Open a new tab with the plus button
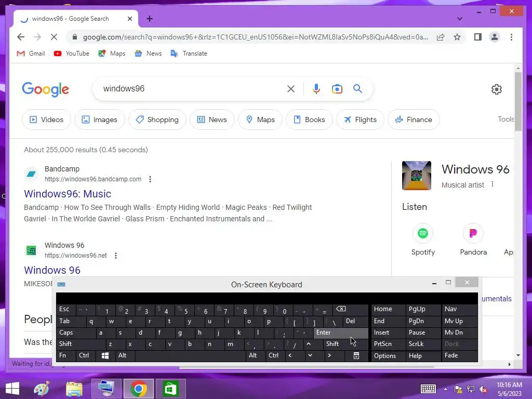Screen dimensions: 532x399 [150, 19]
